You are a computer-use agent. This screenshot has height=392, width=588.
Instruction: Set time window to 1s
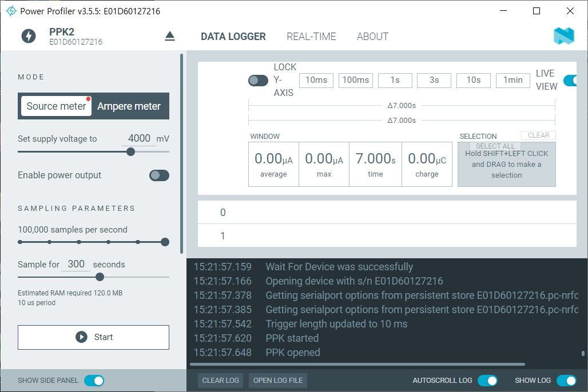click(395, 80)
